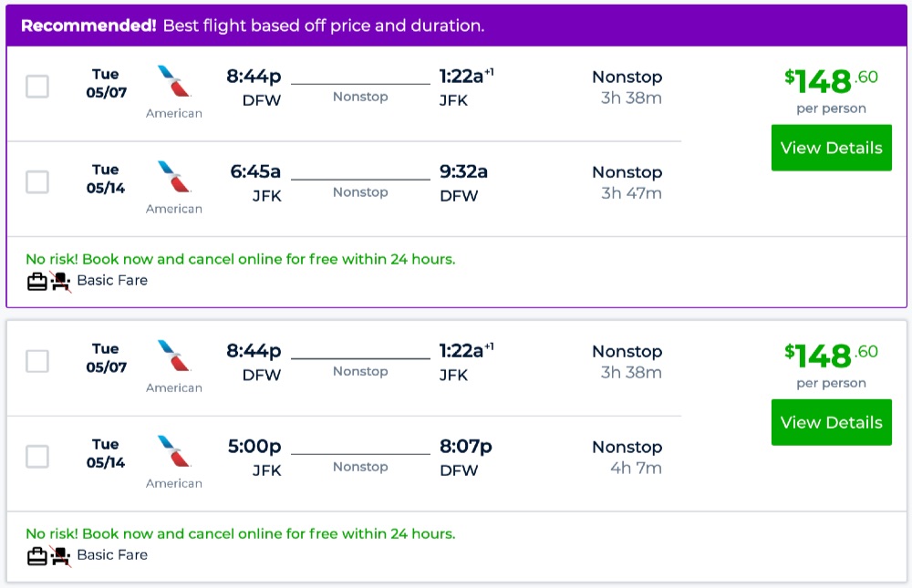Click the Basic Fare label in recommended card
912x588 pixels.
pos(112,281)
